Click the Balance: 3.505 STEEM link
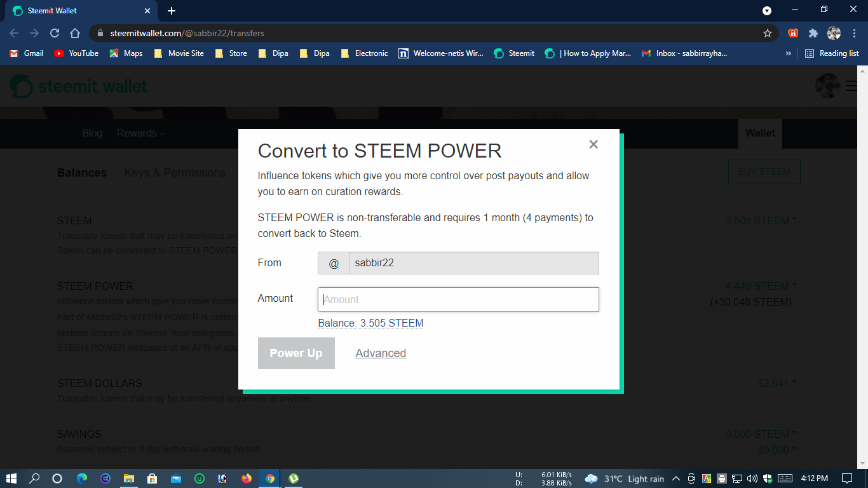Image resolution: width=868 pixels, height=488 pixels. point(370,323)
